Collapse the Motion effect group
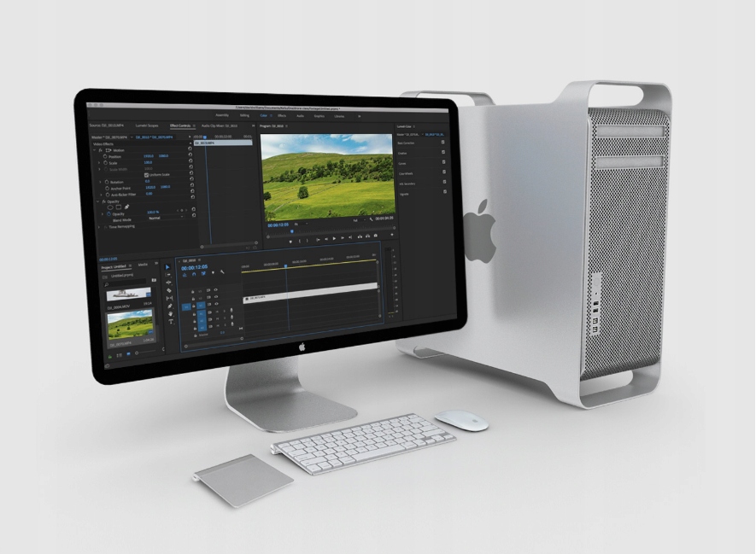756x554 pixels. pyautogui.click(x=95, y=150)
